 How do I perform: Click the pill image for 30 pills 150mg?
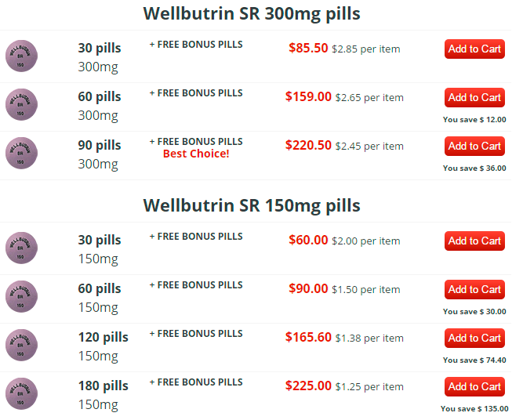pyautogui.click(x=21, y=248)
